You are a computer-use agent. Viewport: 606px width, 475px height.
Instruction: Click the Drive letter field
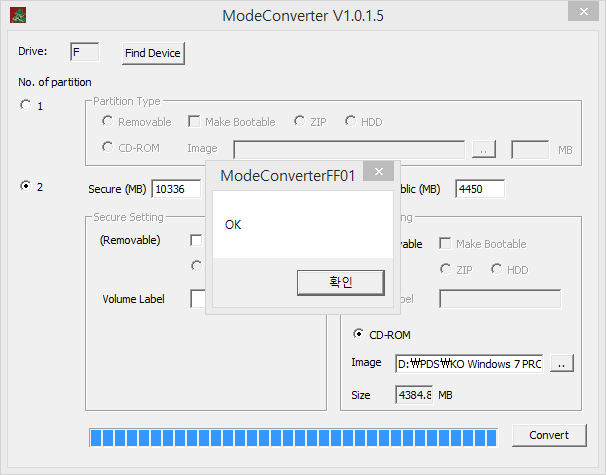(84, 51)
